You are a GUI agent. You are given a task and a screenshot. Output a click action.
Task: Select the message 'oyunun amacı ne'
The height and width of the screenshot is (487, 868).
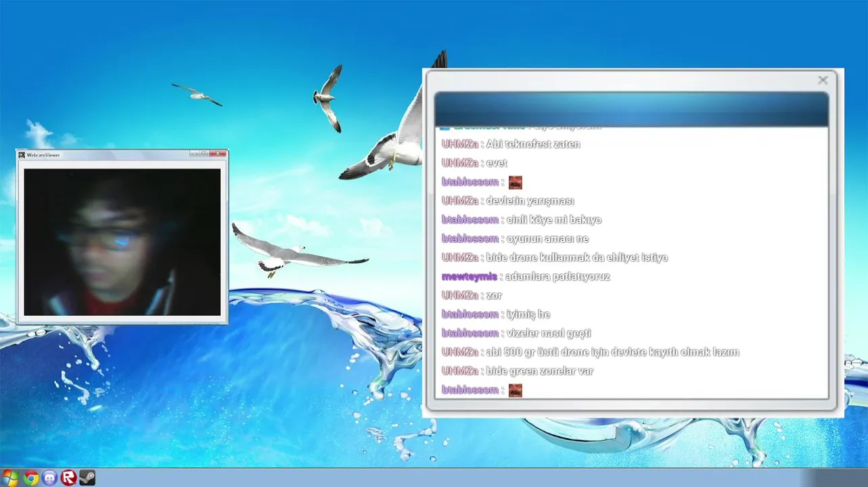point(547,239)
